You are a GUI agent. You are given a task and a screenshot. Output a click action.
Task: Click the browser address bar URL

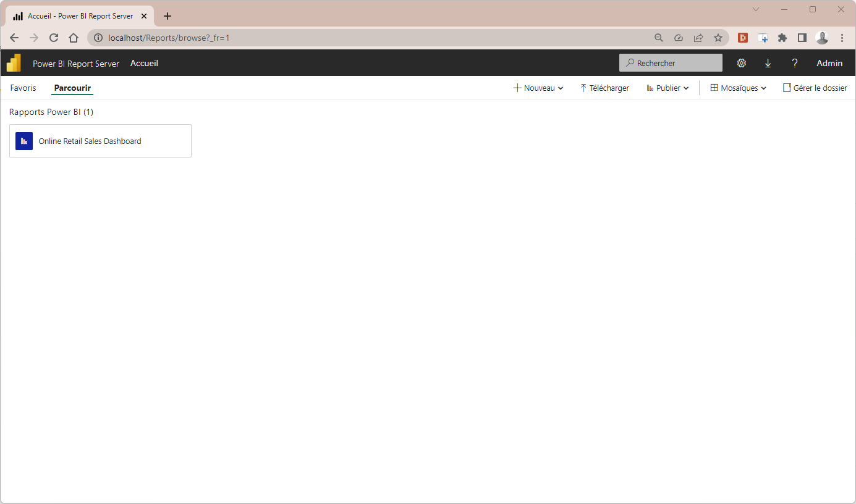coord(169,38)
